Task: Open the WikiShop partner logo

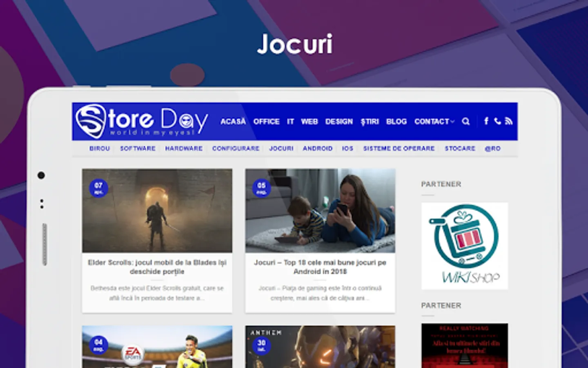Action: click(465, 246)
